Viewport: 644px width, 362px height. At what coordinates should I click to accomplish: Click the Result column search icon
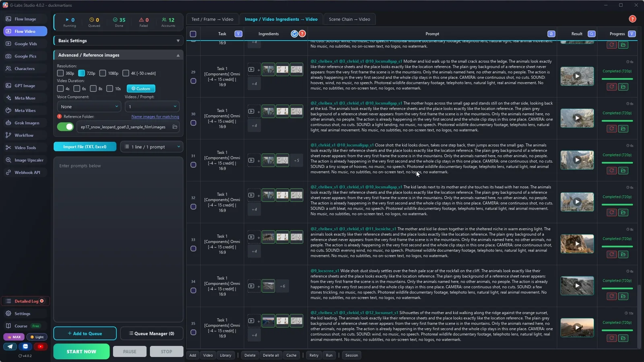coord(591,34)
